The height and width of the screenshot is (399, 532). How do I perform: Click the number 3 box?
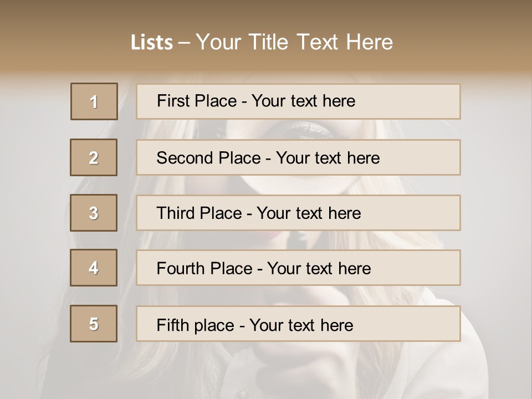94,213
